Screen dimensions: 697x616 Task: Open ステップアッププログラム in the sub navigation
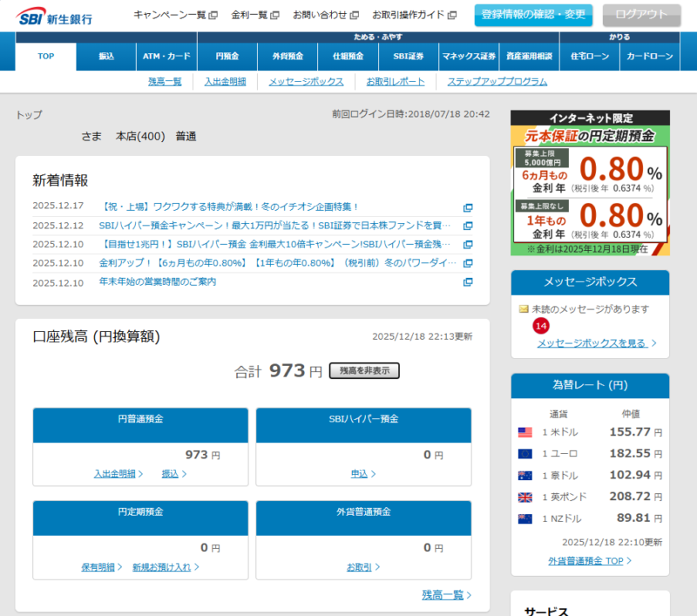tap(497, 82)
